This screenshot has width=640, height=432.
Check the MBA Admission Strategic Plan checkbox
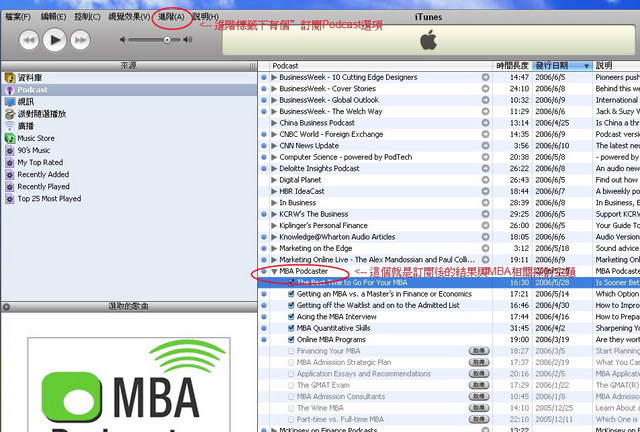coord(291,362)
